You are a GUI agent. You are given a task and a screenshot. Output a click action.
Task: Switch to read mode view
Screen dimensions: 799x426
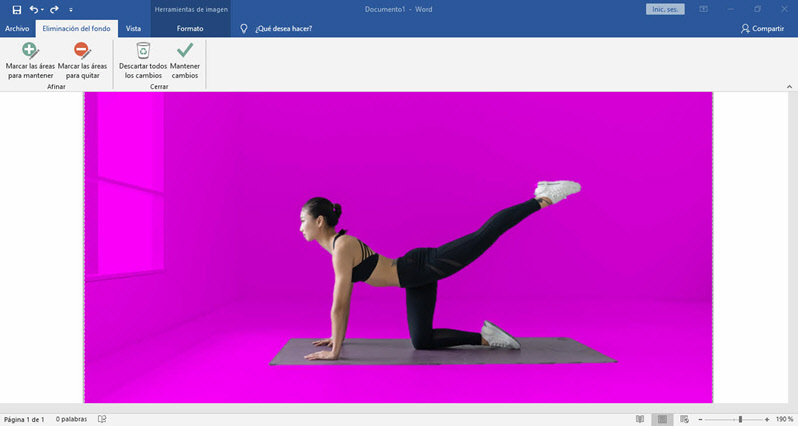pyautogui.click(x=639, y=419)
